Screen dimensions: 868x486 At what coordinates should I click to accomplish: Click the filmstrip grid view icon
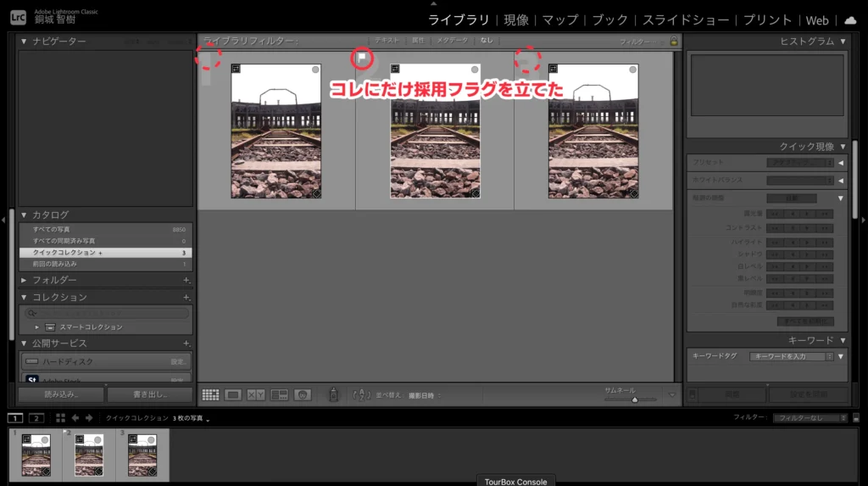(x=60, y=418)
